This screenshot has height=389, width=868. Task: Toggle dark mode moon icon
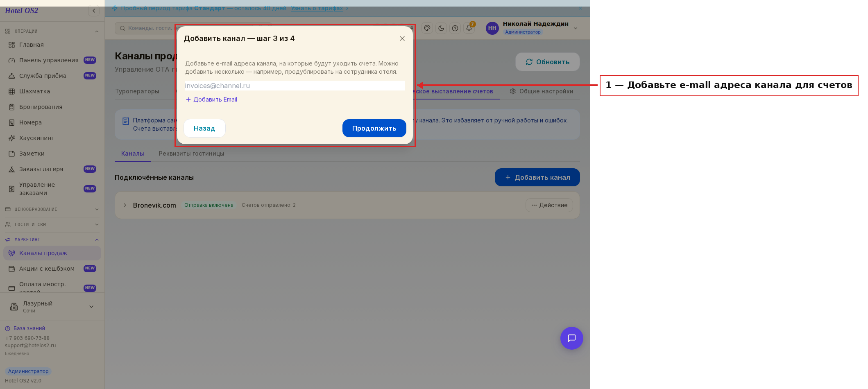[x=441, y=28]
